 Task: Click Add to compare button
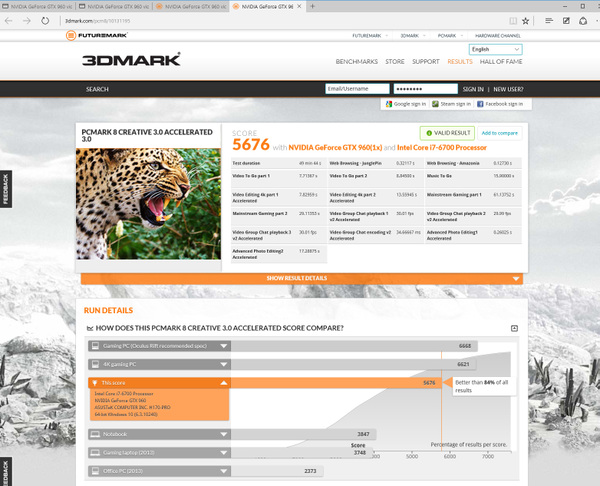pos(499,132)
